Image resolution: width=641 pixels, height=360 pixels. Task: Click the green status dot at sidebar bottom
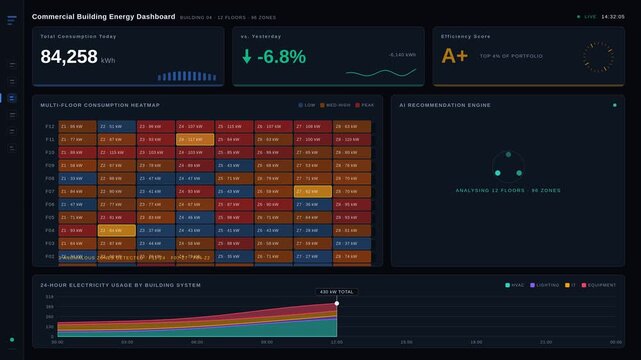(x=12, y=340)
